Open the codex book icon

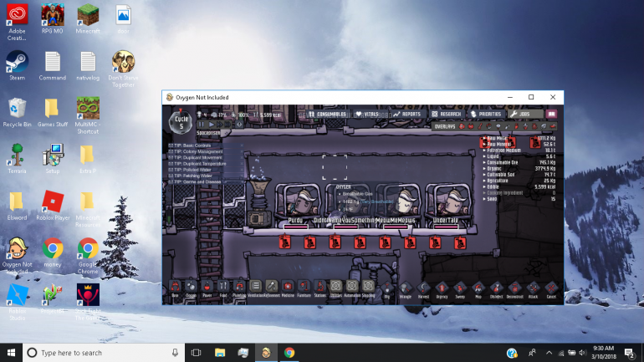[x=552, y=114]
